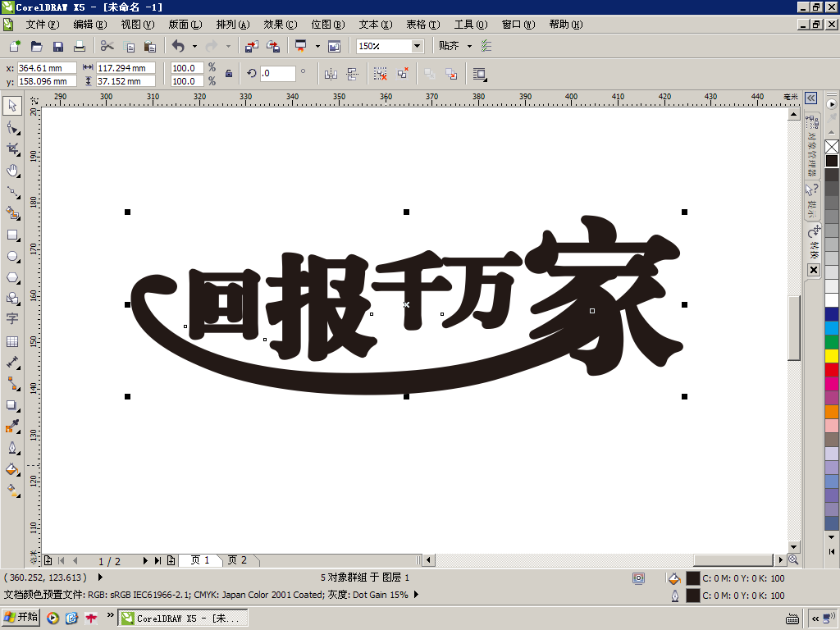Select the Freehand drawing tool
840x630 pixels.
pos(12,192)
